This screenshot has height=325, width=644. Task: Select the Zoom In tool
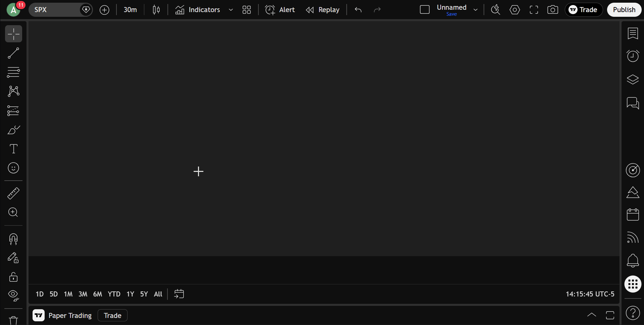[x=13, y=213]
